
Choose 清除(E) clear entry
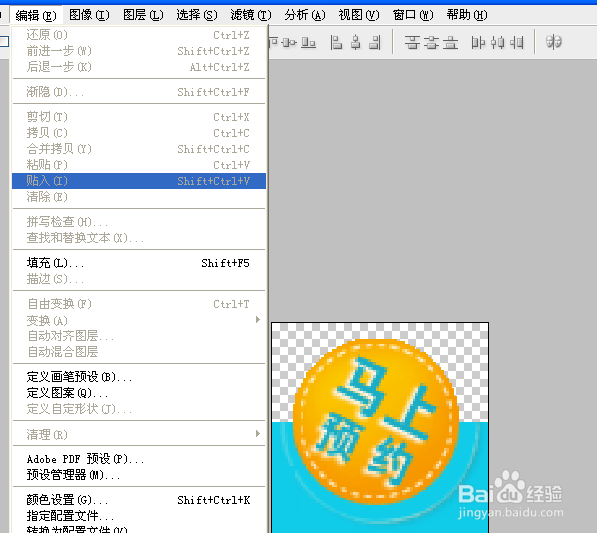click(139, 197)
